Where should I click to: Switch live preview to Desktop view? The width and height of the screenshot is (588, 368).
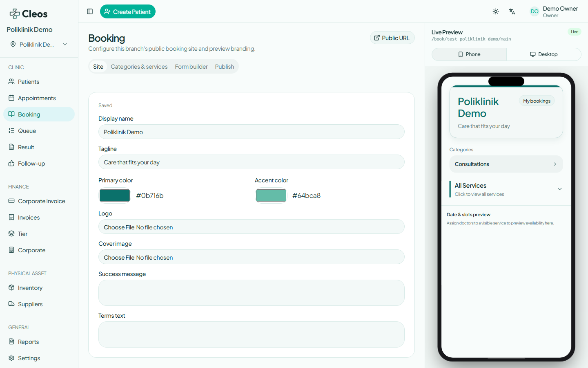pyautogui.click(x=543, y=54)
